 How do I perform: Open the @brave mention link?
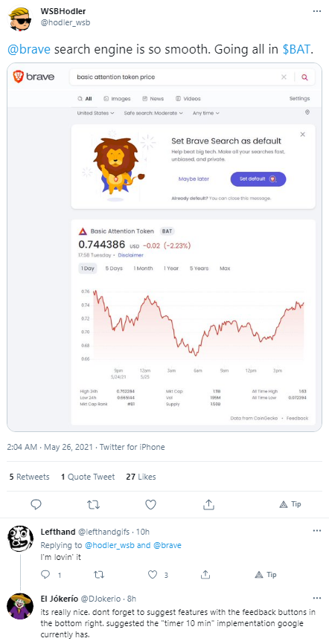coord(29,50)
